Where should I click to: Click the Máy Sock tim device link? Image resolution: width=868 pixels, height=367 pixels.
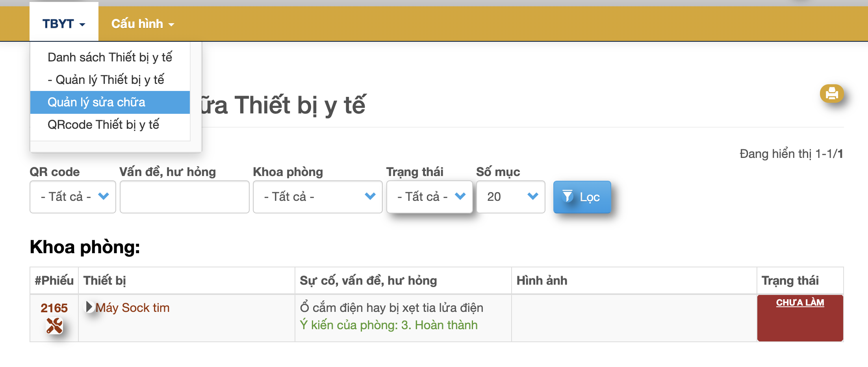(132, 308)
